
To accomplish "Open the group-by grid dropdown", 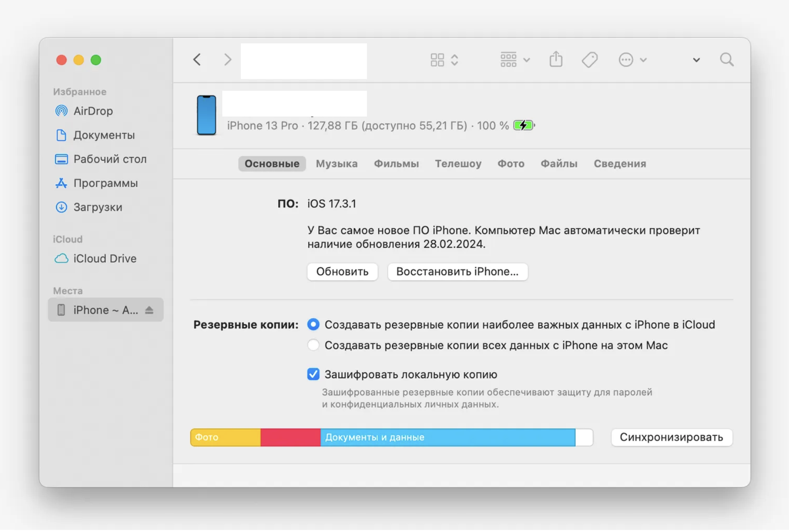I will [515, 60].
